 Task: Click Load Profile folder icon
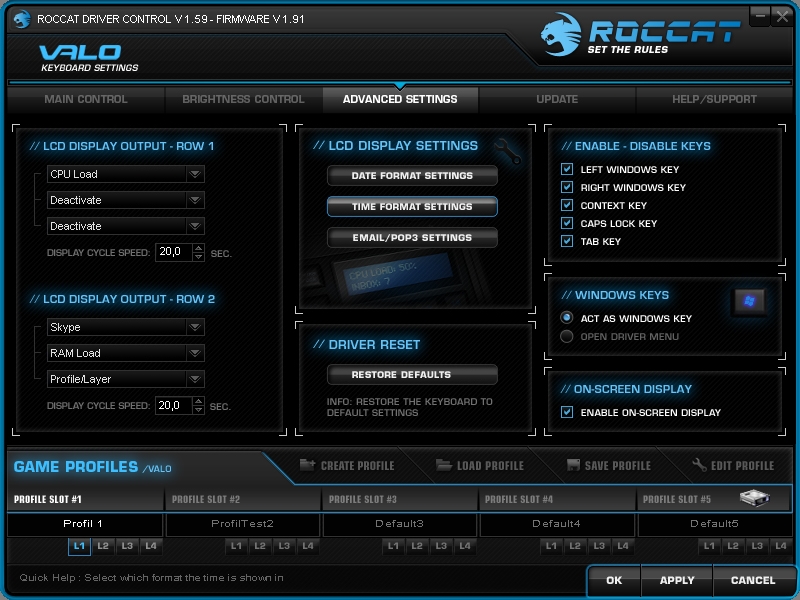coord(444,465)
